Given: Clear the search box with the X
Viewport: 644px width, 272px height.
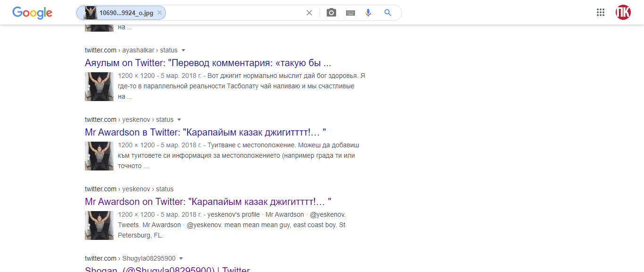Looking at the screenshot, I should (x=309, y=13).
